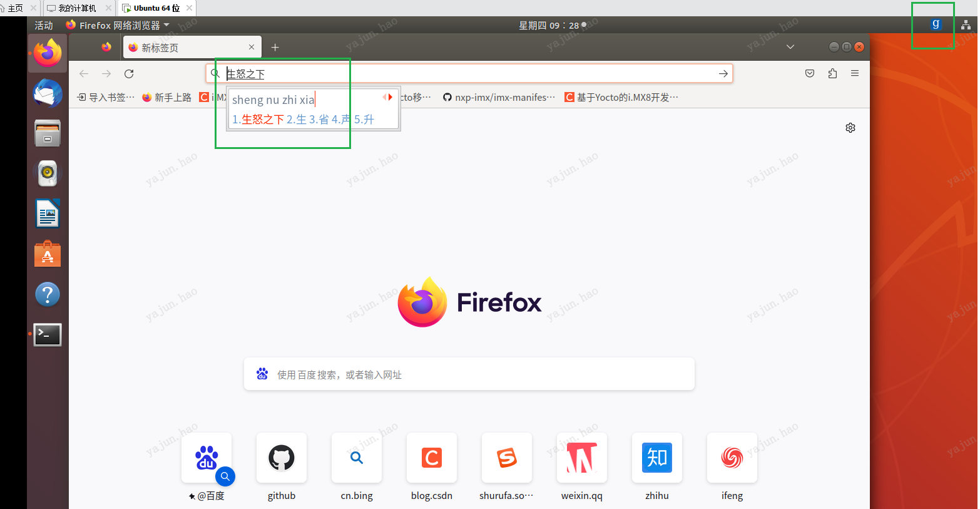Switch to the 主页 VMware tab

pyautogui.click(x=15, y=8)
